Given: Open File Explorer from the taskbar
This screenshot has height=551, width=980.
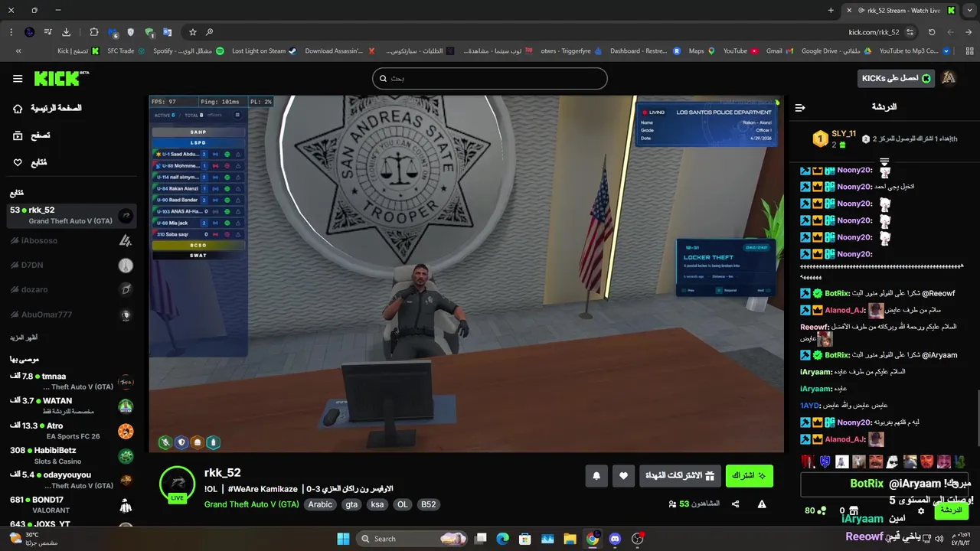Looking at the screenshot, I should pyautogui.click(x=570, y=539).
